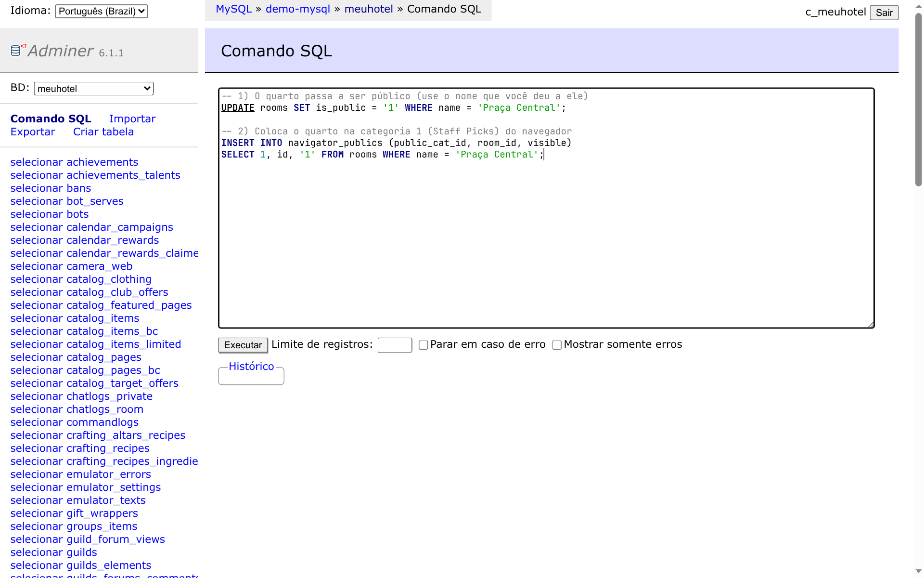
Task: Open selecionar calendar_campaigns table
Action: click(x=91, y=227)
